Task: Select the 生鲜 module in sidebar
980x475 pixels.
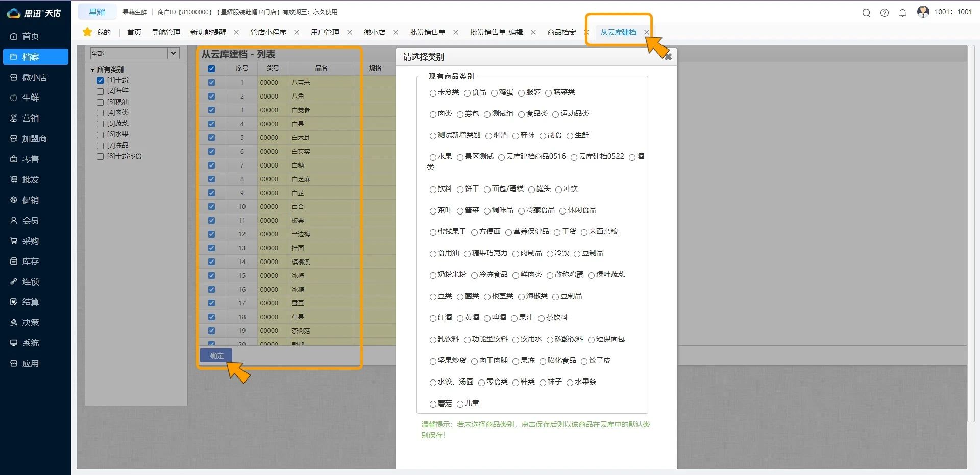Action: point(31,98)
